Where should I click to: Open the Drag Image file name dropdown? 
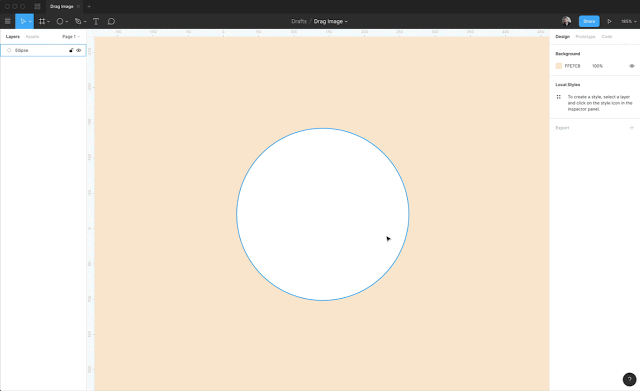[x=331, y=21]
